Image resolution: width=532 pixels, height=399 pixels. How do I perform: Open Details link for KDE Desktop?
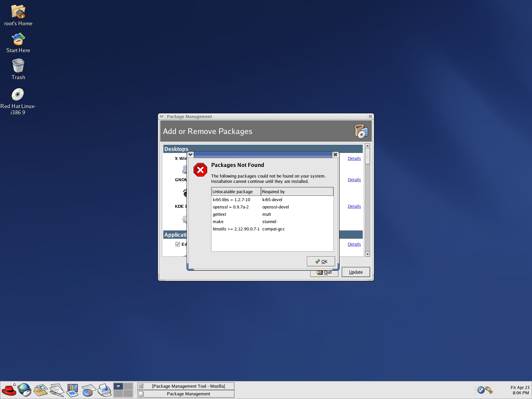click(354, 206)
